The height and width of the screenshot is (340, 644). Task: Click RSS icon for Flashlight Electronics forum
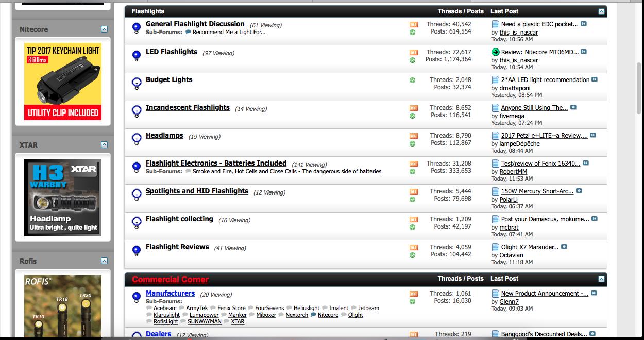click(413, 164)
